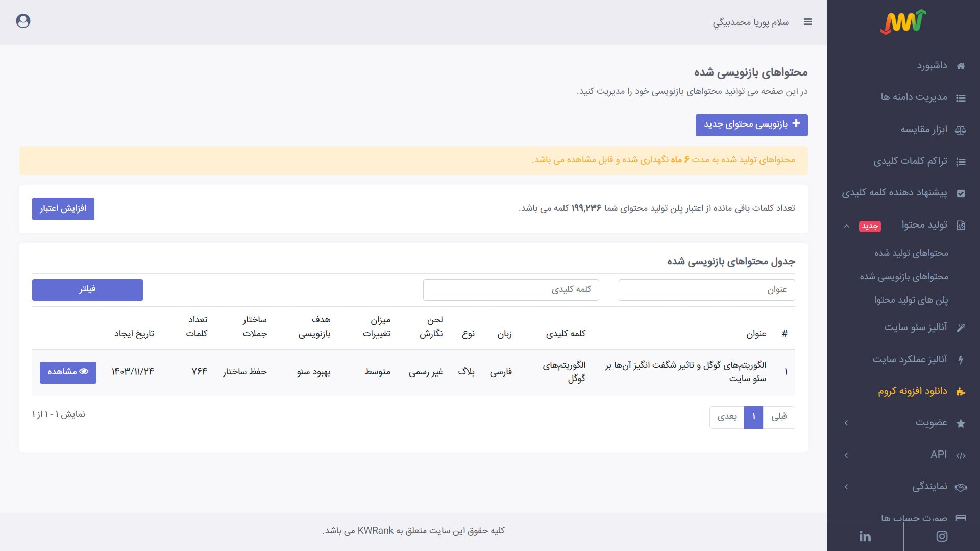Viewport: 980px width, 551px height.
Task: Open ابزار مقایسه menu item
Action: point(924,130)
